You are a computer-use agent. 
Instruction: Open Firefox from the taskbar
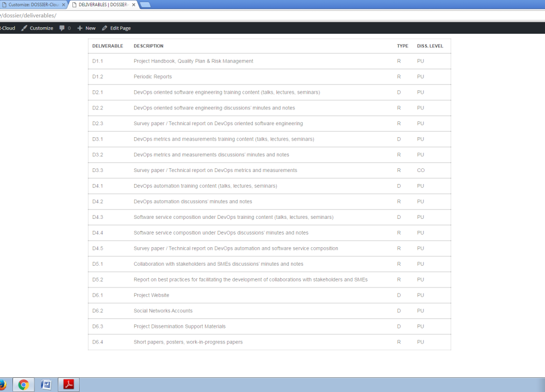tap(2, 385)
